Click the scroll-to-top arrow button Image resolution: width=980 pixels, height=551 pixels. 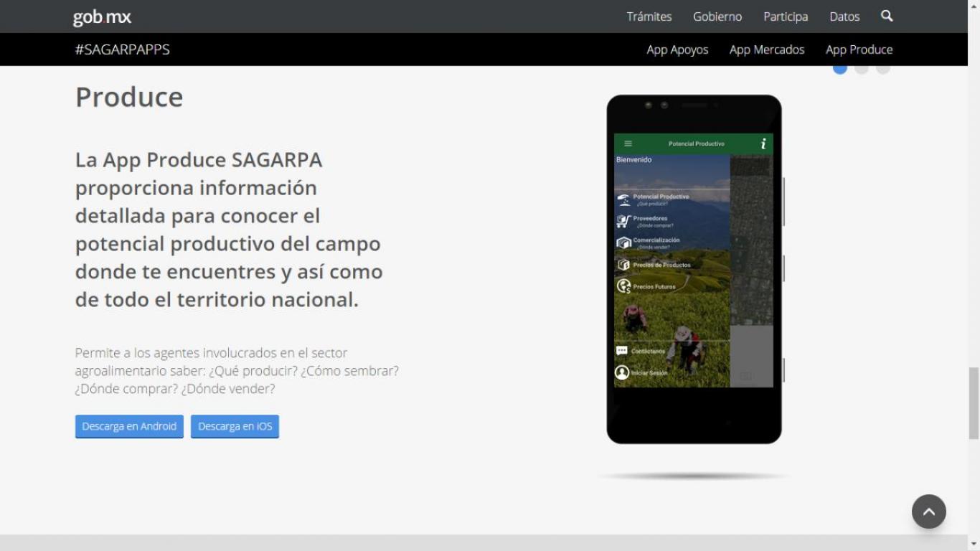pos(929,512)
